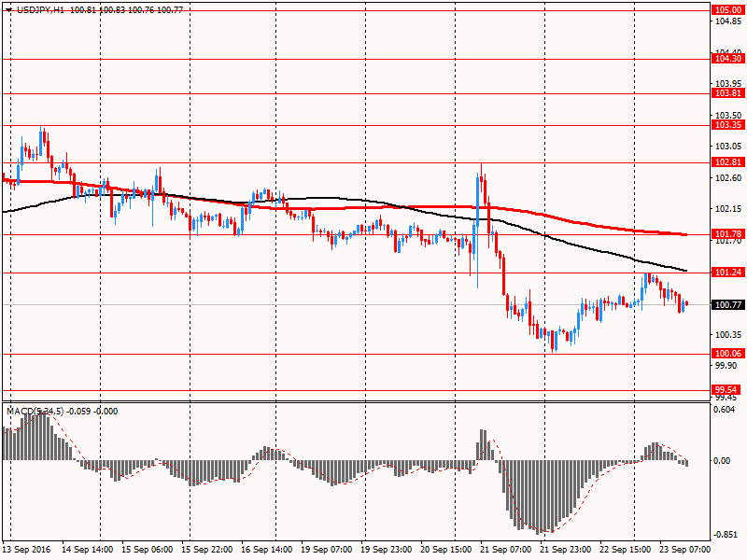Select the 99.54 red price level label
This screenshot has height=560, width=747.
(728, 390)
